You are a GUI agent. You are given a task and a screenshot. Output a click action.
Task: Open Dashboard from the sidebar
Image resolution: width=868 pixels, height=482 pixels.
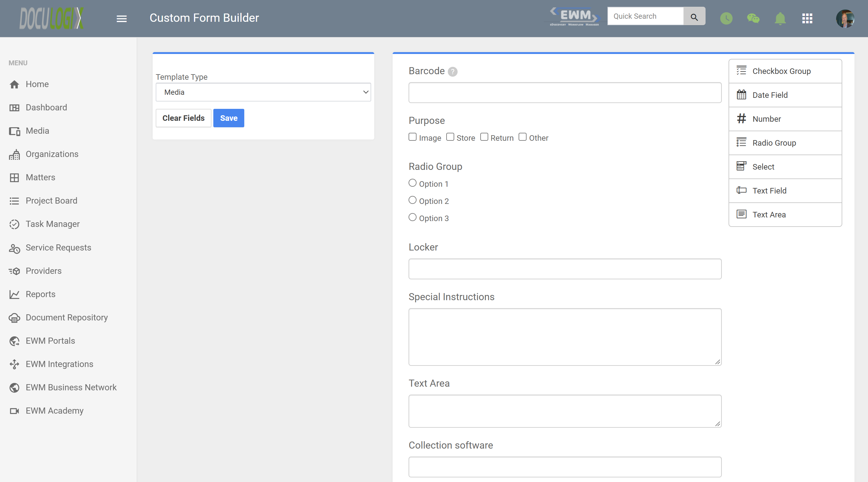tap(38, 108)
